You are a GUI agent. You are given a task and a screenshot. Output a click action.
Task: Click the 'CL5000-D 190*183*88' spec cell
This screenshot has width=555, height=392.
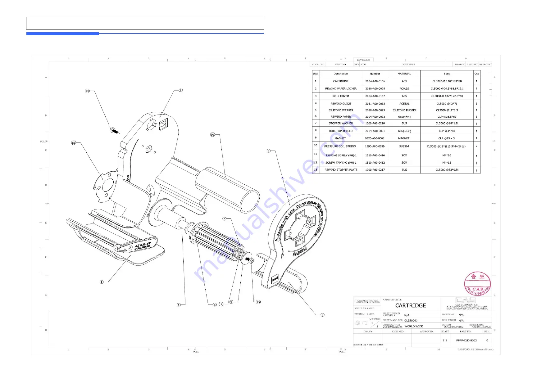point(447,81)
